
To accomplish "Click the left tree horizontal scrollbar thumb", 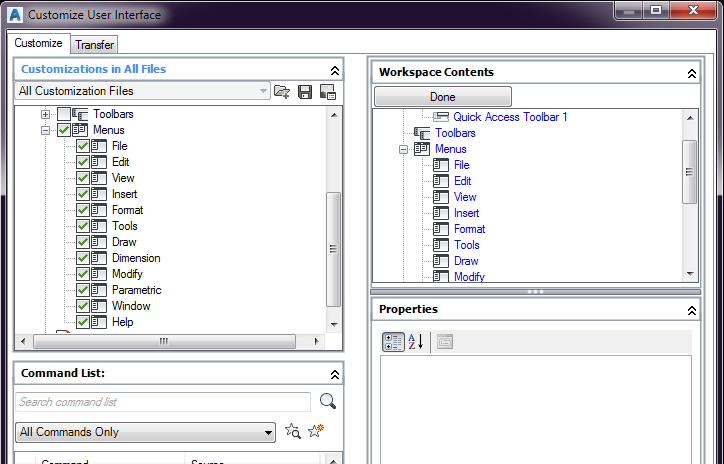I will pos(164,342).
